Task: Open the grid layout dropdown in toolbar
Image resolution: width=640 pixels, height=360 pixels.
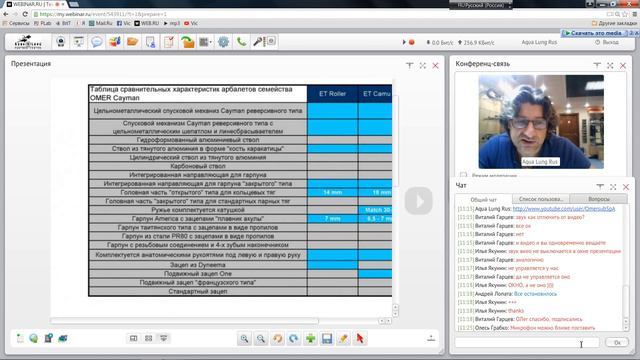Action: (x=205, y=42)
